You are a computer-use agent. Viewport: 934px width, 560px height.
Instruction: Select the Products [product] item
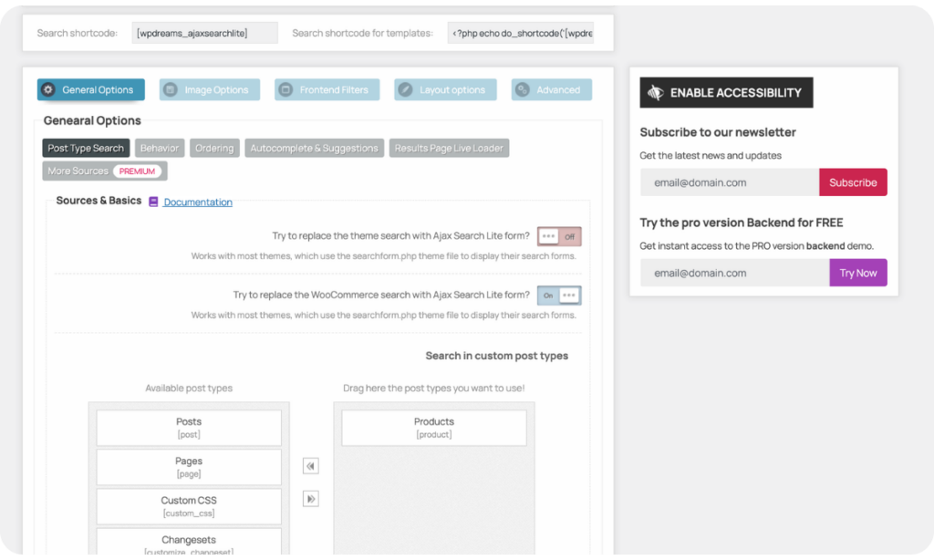[433, 428]
